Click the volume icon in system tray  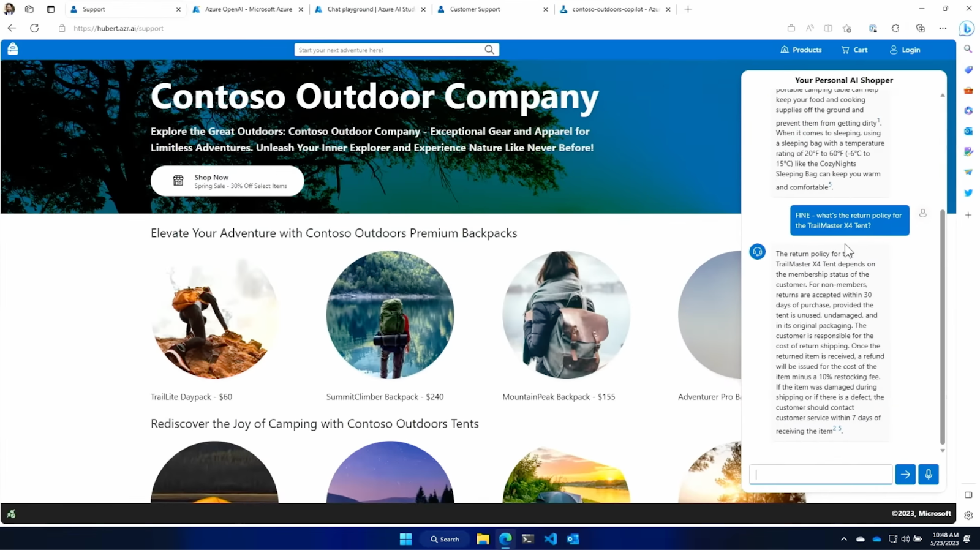pyautogui.click(x=905, y=539)
